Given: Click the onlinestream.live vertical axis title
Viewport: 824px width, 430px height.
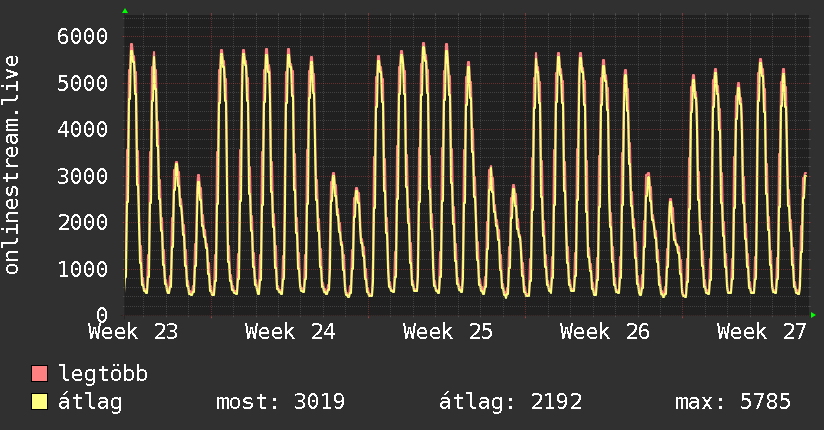Looking at the screenshot, I should pos(11,165).
